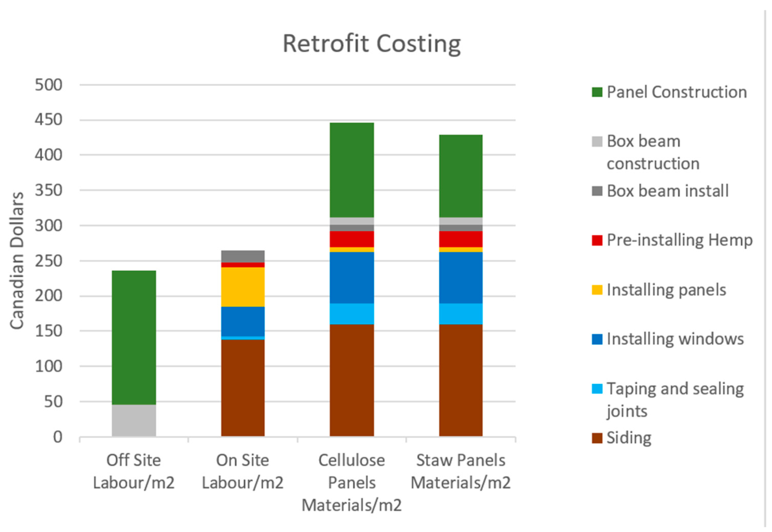Click light gray segment of Off Site bar
This screenshot has width=772, height=532.
click(134, 420)
